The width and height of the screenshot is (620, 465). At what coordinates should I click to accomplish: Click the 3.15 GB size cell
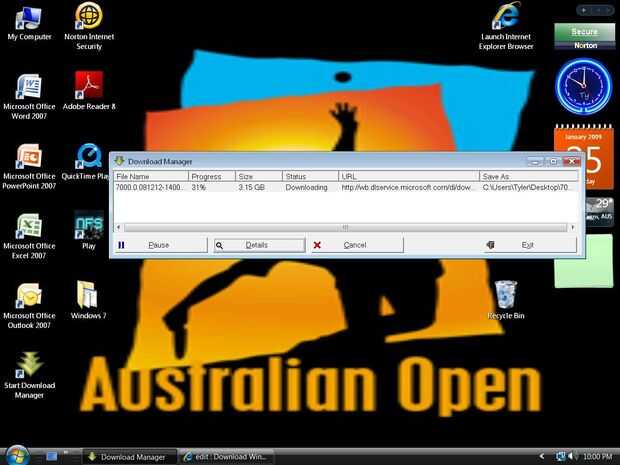coord(259,187)
